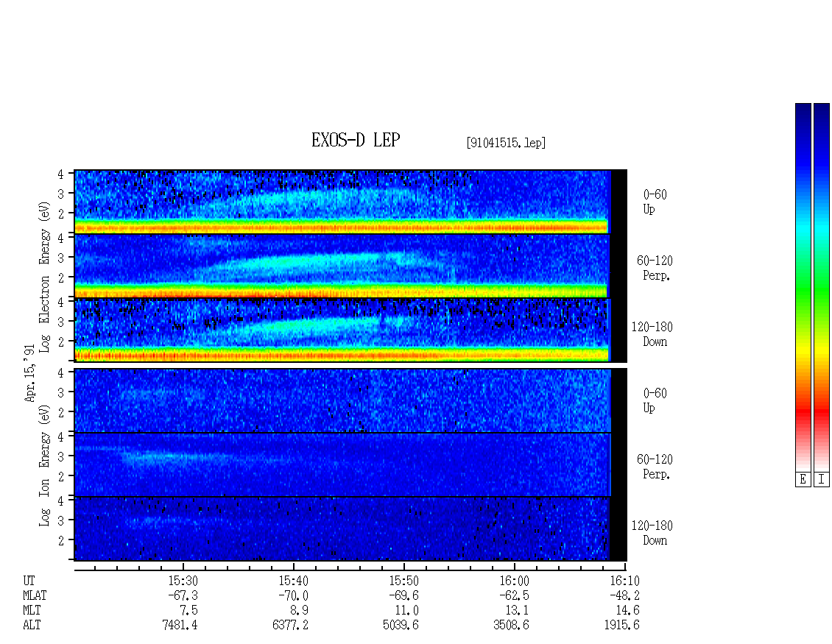Click the Apr. 15, '91 date label
The height and width of the screenshot is (644, 832).
[30, 372]
